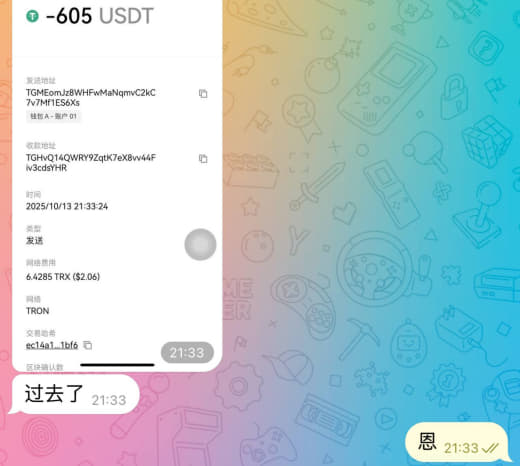Tap the sender address text TGMEomJz8WHF
Image resolution: width=520 pixels, height=466 pixels.
(x=91, y=98)
